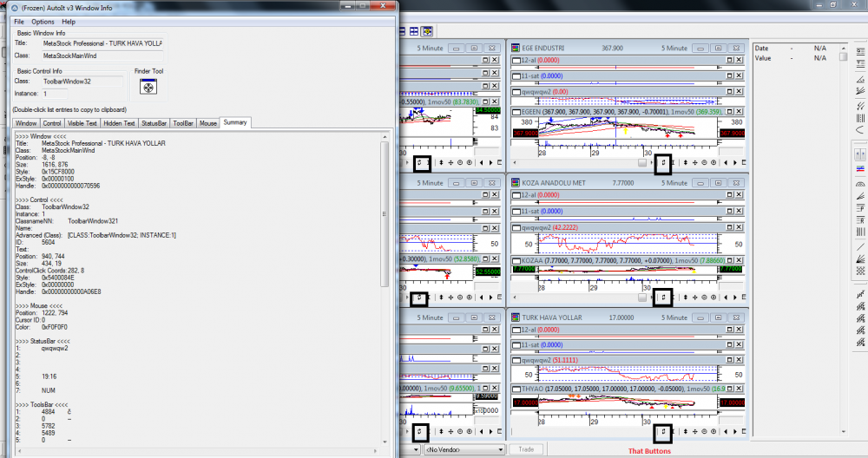Click the 'ClassnameNN: ToolbarWindow321' line in Summary
868x458 pixels.
[67, 221]
